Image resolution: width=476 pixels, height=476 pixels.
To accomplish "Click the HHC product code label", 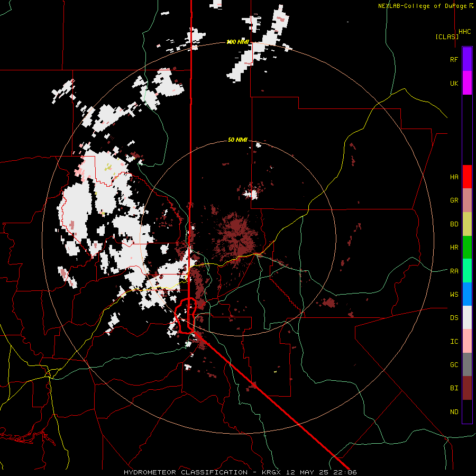I will pos(464,32).
